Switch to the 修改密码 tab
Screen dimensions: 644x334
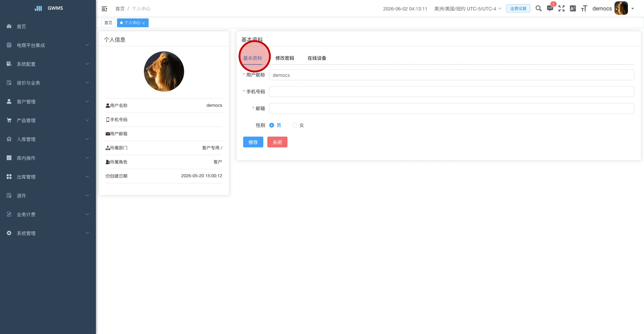pos(284,58)
